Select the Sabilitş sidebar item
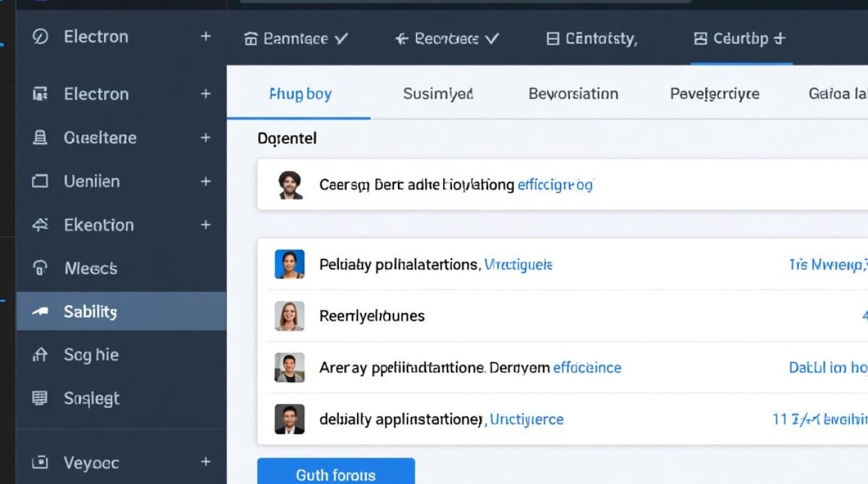 [x=121, y=312]
